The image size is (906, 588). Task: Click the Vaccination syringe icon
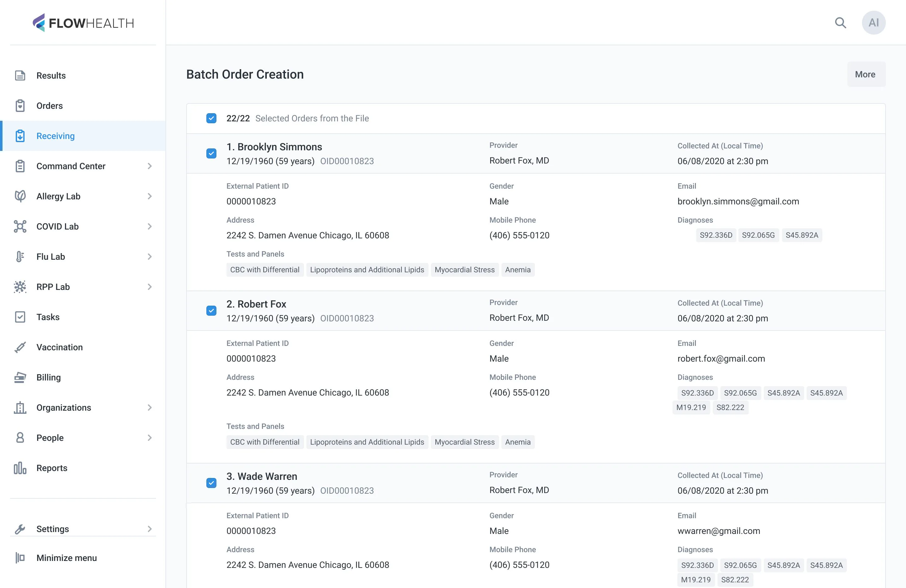click(20, 347)
